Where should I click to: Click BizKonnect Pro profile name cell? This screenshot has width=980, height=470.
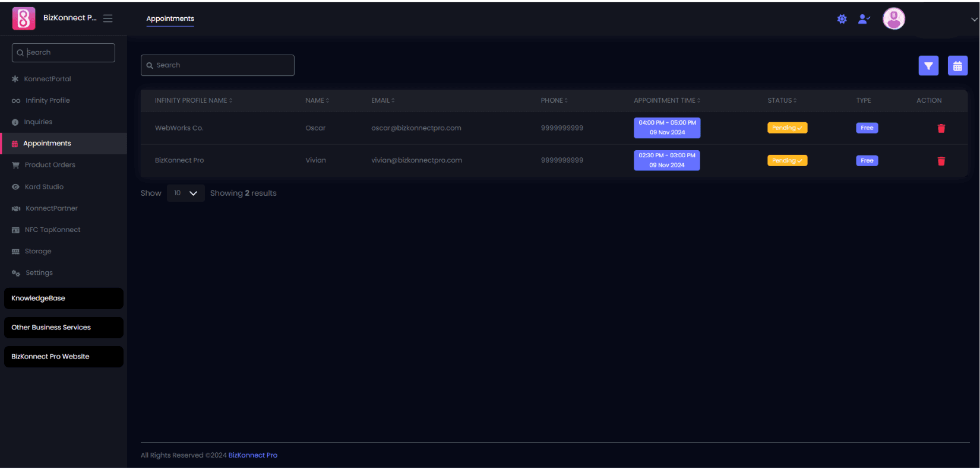(179, 160)
